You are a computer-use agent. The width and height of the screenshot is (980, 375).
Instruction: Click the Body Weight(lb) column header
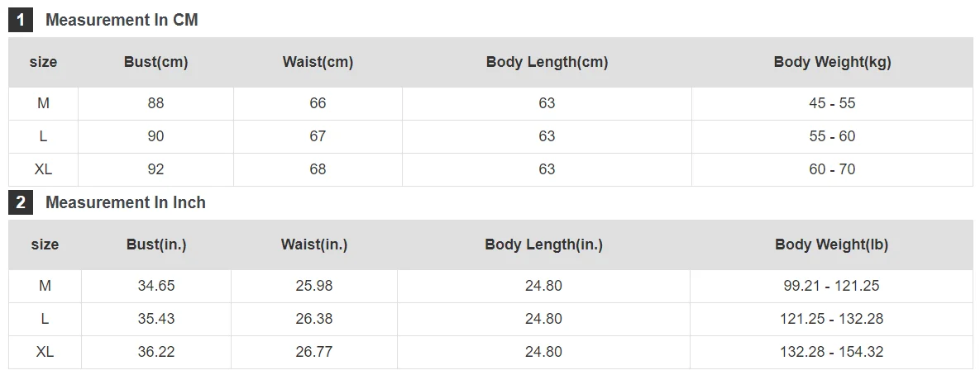click(831, 244)
